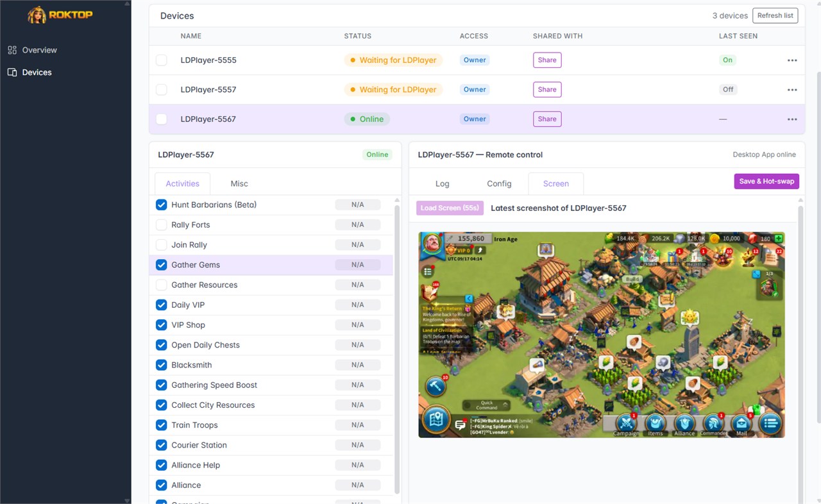The height and width of the screenshot is (504, 821).
Task: Click the Refresh list button
Action: (775, 15)
